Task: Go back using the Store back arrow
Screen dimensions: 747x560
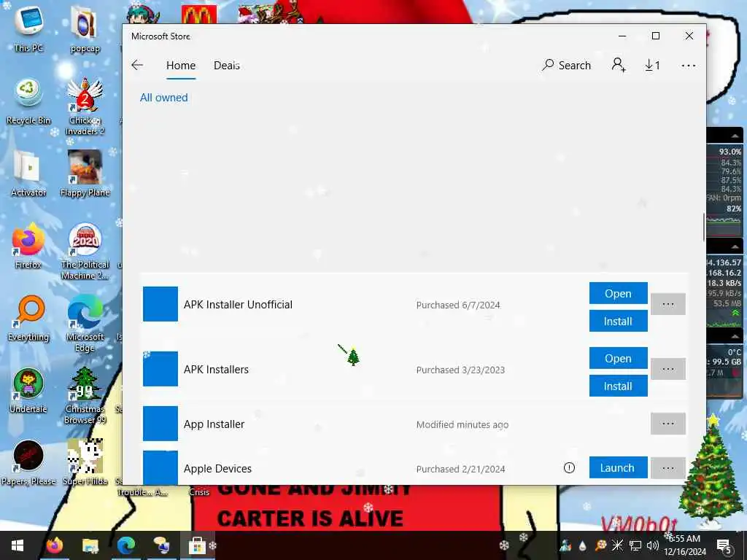Action: 137,65
